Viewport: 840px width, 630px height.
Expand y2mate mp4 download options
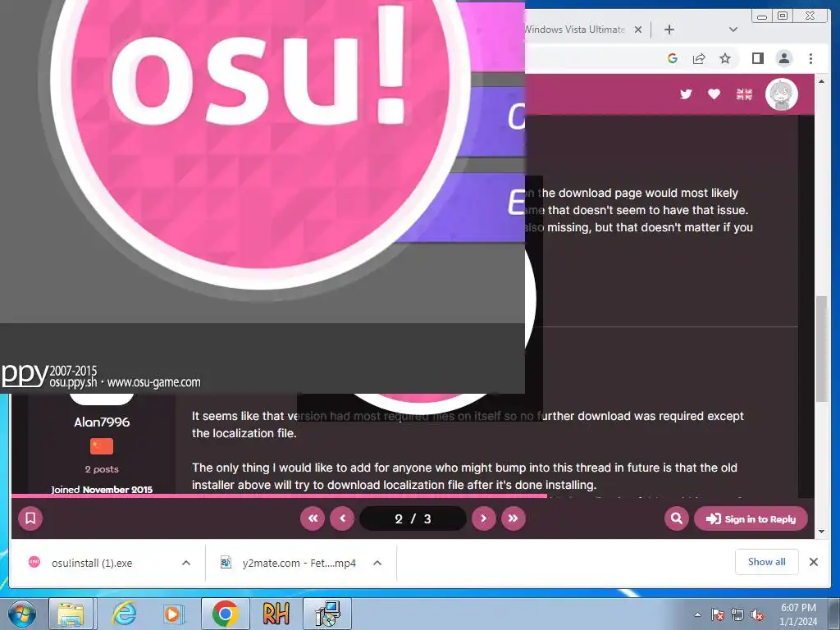point(377,563)
